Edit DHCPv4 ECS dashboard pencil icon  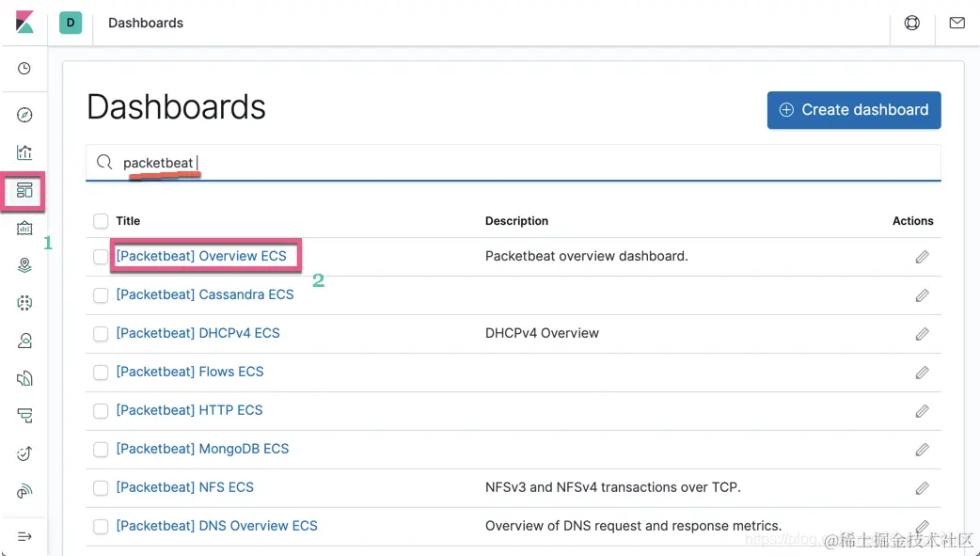point(922,334)
